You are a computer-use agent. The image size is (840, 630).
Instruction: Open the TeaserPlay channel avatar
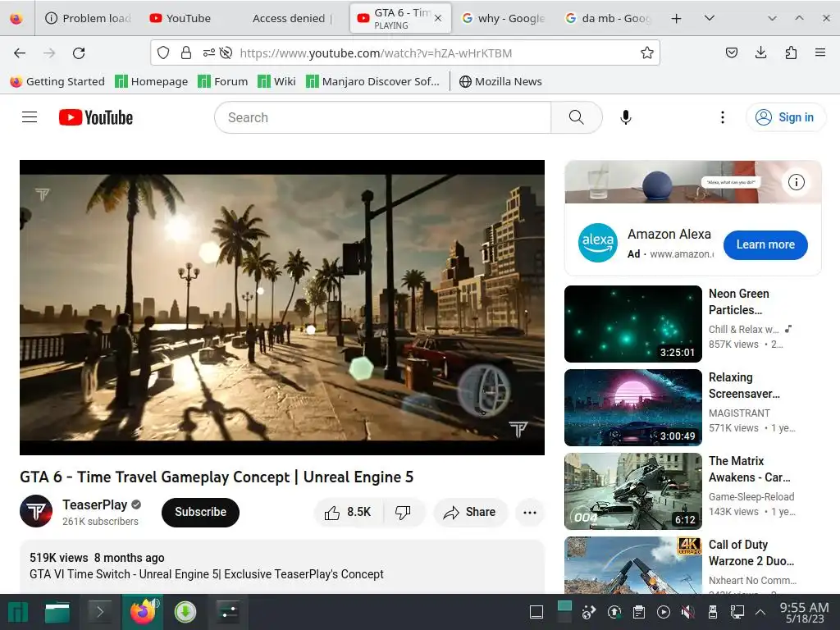pos(36,512)
